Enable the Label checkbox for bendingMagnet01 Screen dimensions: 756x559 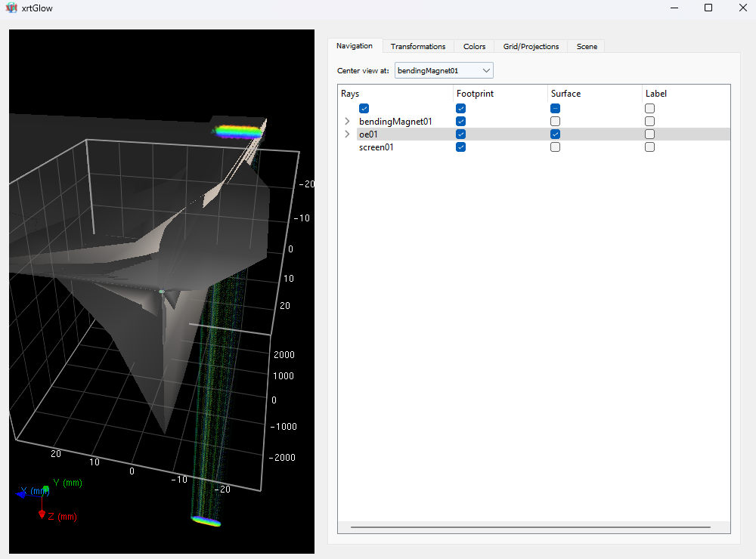click(649, 121)
